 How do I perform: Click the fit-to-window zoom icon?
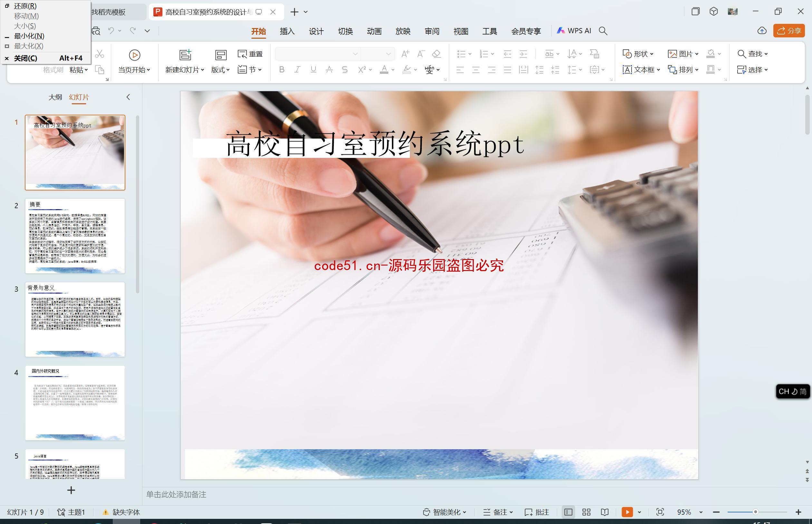[x=660, y=512]
